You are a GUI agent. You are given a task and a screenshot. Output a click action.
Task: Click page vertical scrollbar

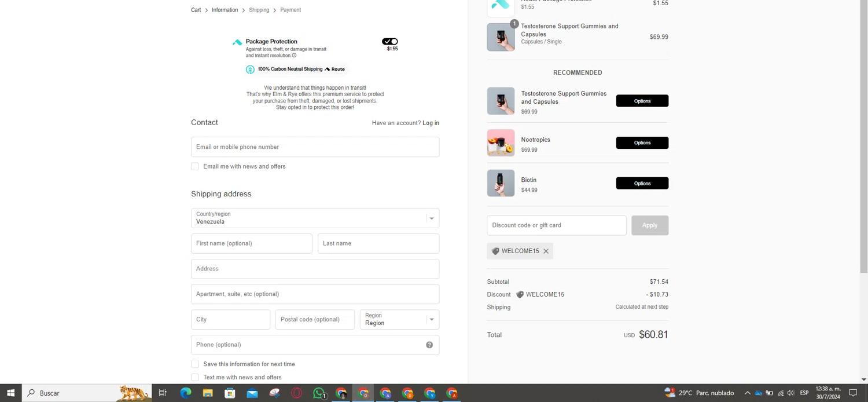864,136
